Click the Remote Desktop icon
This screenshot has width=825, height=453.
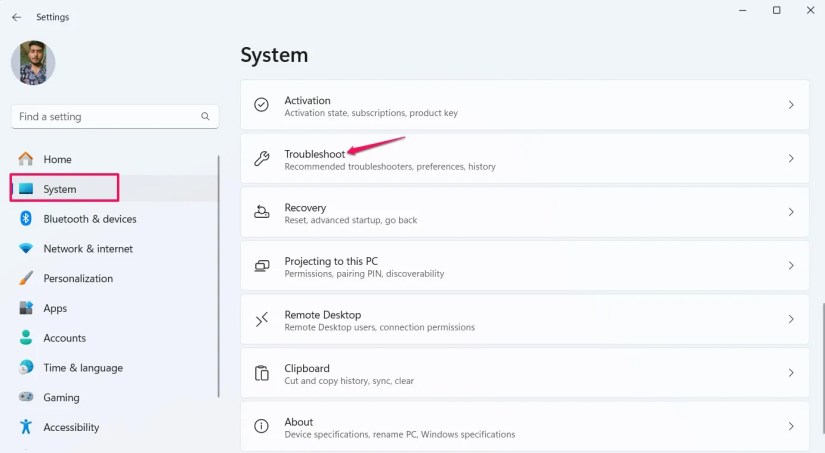pyautogui.click(x=262, y=320)
